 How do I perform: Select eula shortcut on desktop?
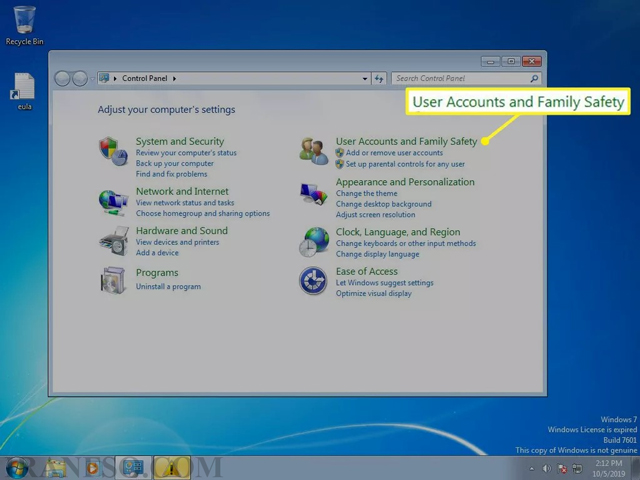point(24,91)
